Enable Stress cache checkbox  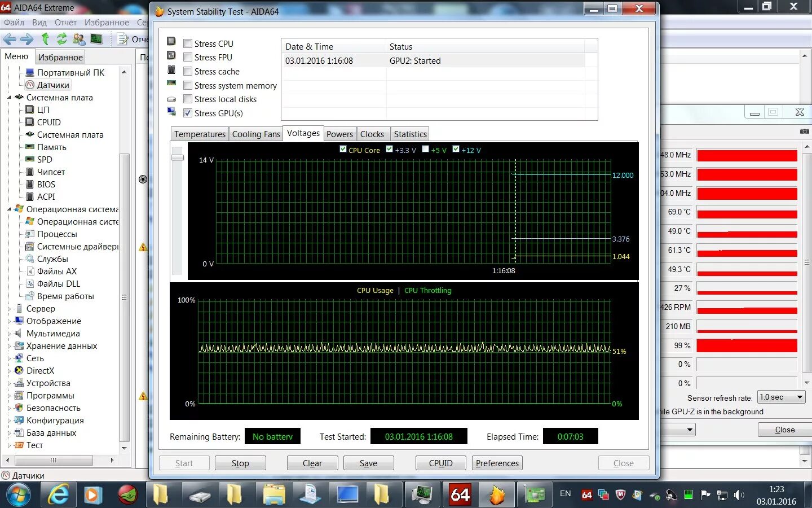[188, 71]
